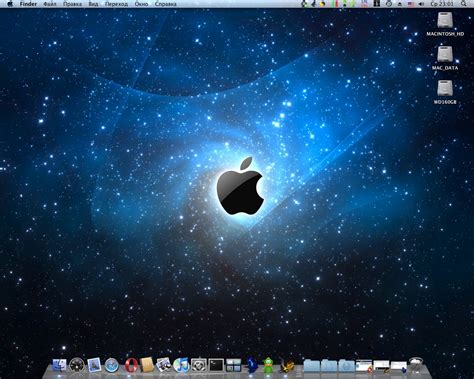This screenshot has height=379, width=474.
Task: Open the green Adium duck icon
Action: pos(268,365)
